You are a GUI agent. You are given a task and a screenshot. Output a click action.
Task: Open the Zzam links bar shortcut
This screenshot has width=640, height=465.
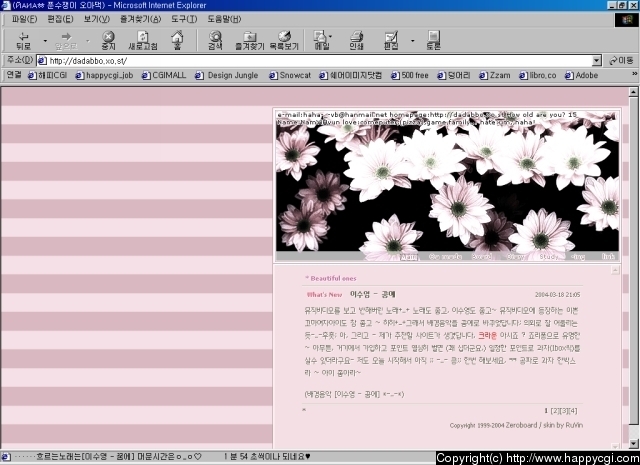pos(495,76)
